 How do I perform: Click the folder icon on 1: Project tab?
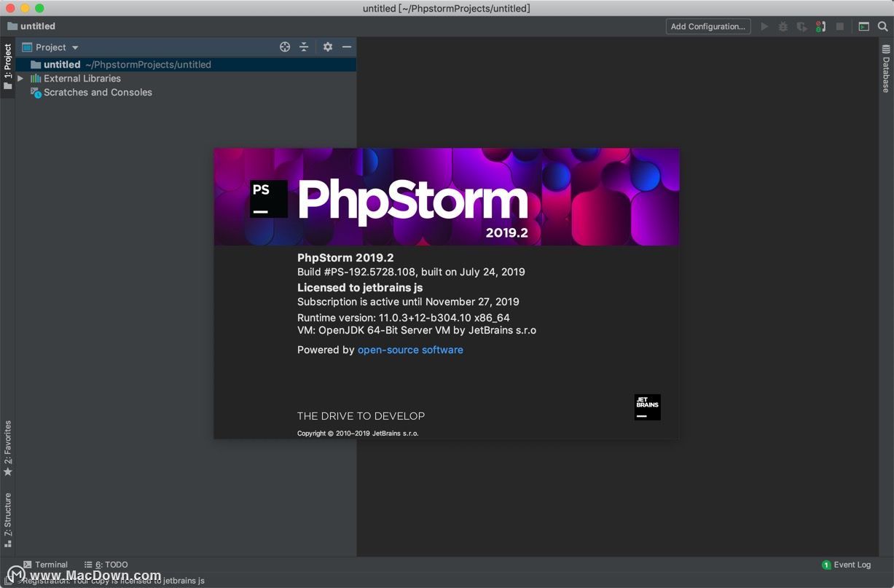pos(7,86)
